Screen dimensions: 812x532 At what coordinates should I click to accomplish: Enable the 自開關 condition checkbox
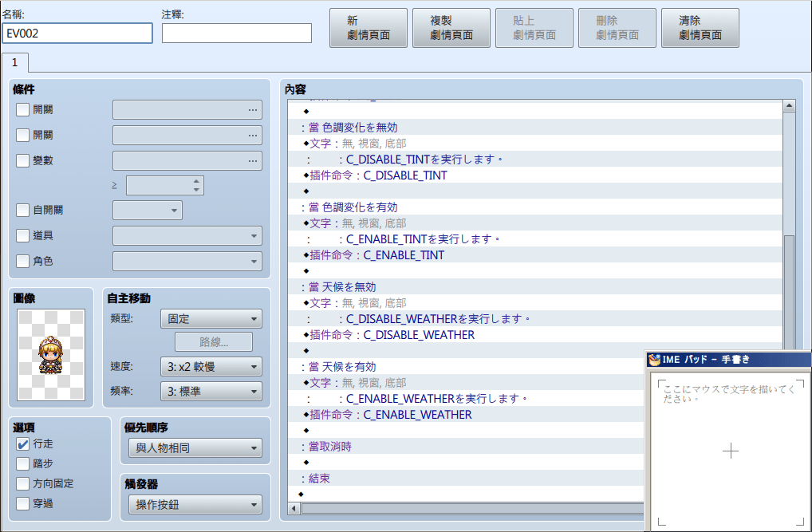tap(23, 210)
